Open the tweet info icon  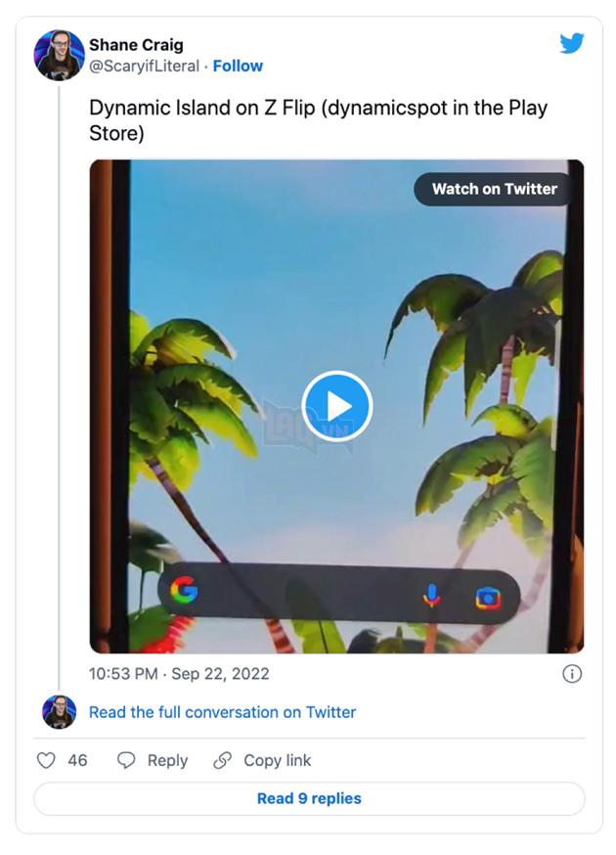coord(573,673)
